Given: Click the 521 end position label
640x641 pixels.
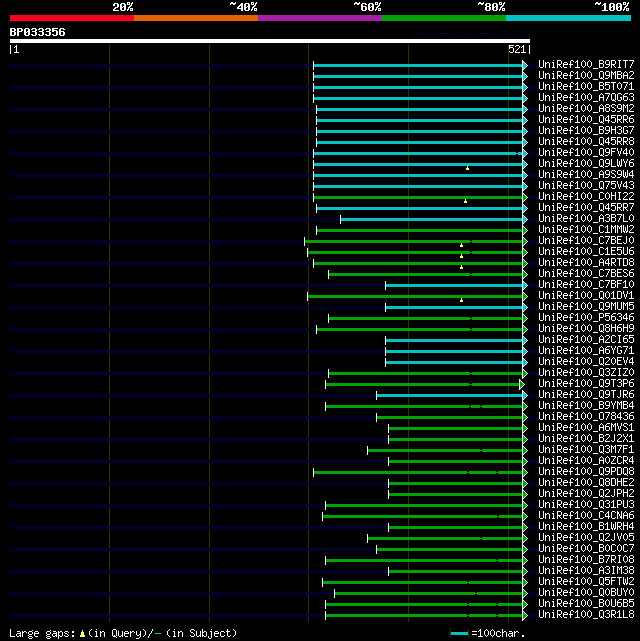Looking at the screenshot, I should pyautogui.click(x=517, y=49).
